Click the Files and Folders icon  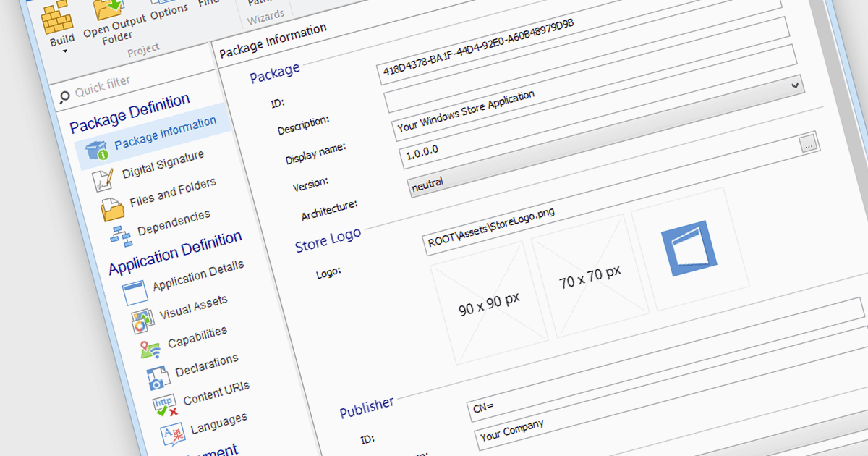pyautogui.click(x=114, y=209)
